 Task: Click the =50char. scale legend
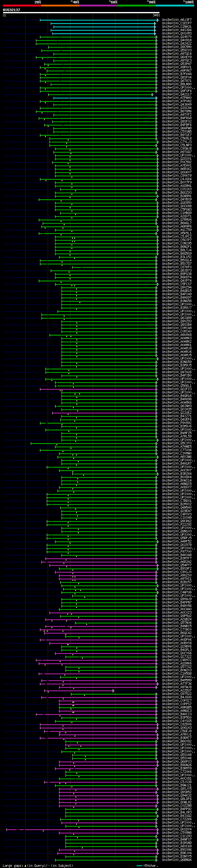coord(147,866)
